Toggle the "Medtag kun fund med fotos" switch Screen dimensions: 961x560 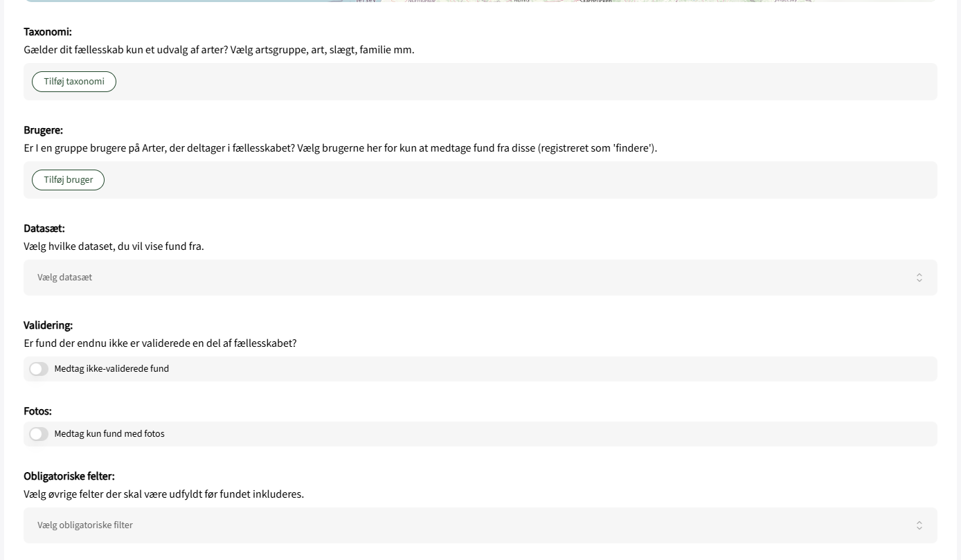[39, 434]
